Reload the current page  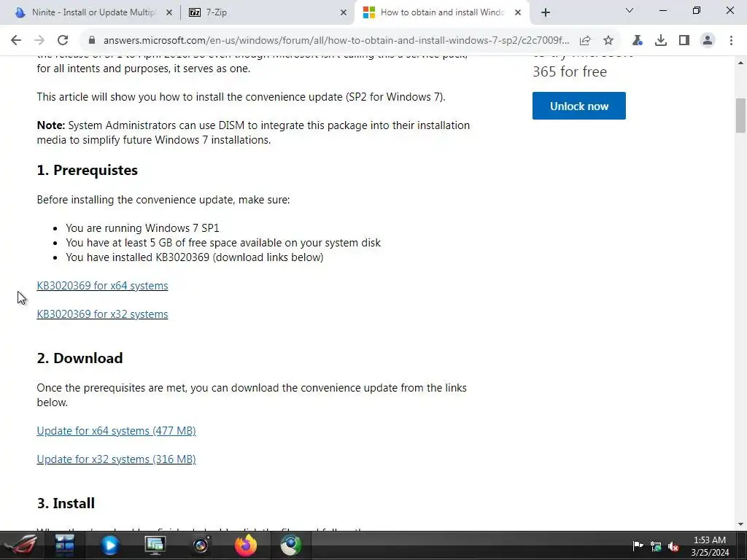pos(63,41)
